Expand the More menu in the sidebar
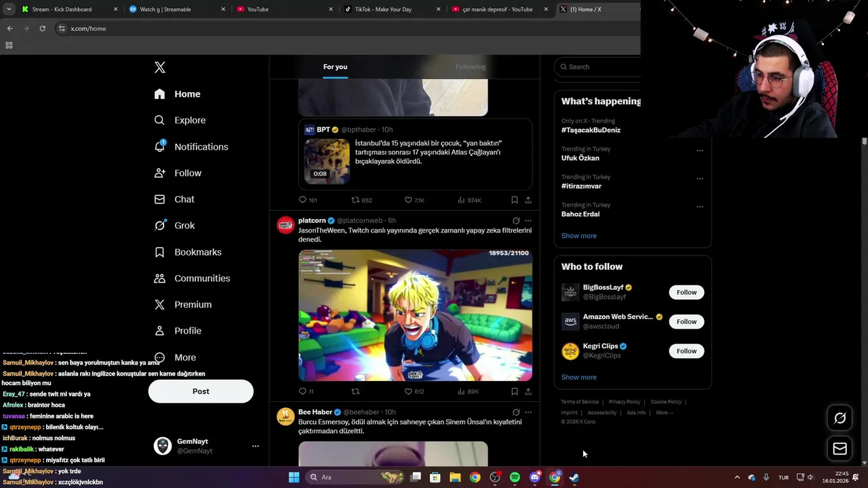The height and width of the screenshot is (488, 868). tap(176, 357)
